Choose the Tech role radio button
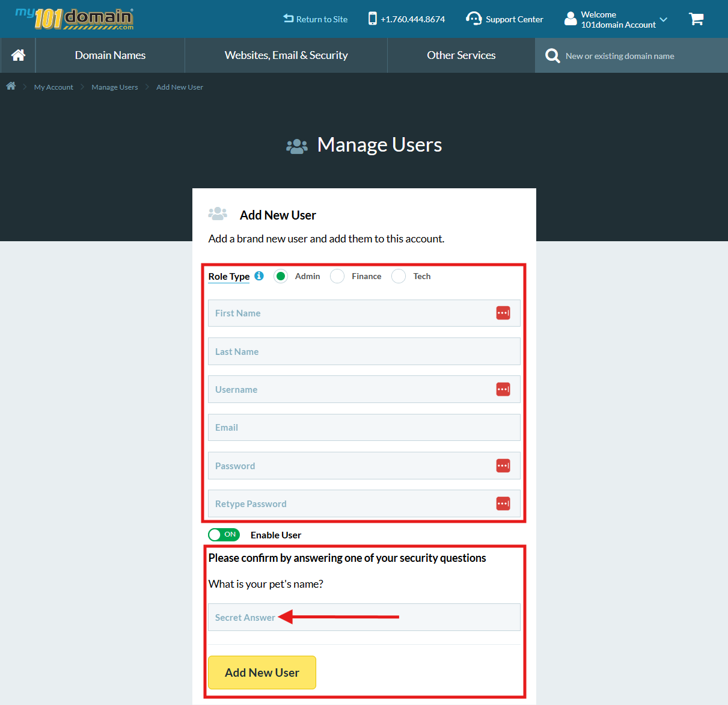Image resolution: width=728 pixels, height=705 pixels. 399,276
